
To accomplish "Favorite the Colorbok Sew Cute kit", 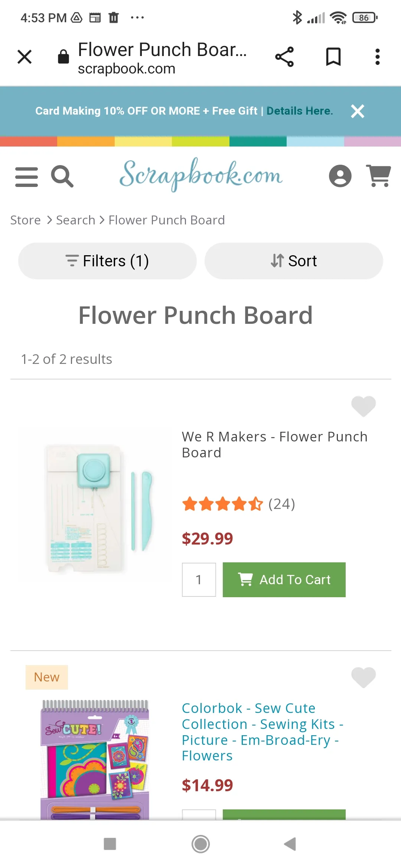I will tap(363, 677).
